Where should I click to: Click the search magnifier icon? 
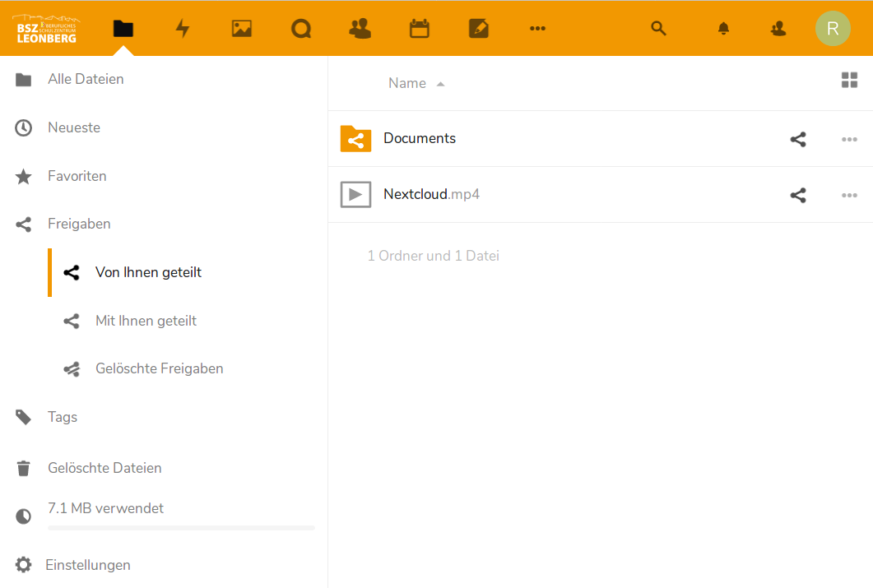pyautogui.click(x=658, y=29)
